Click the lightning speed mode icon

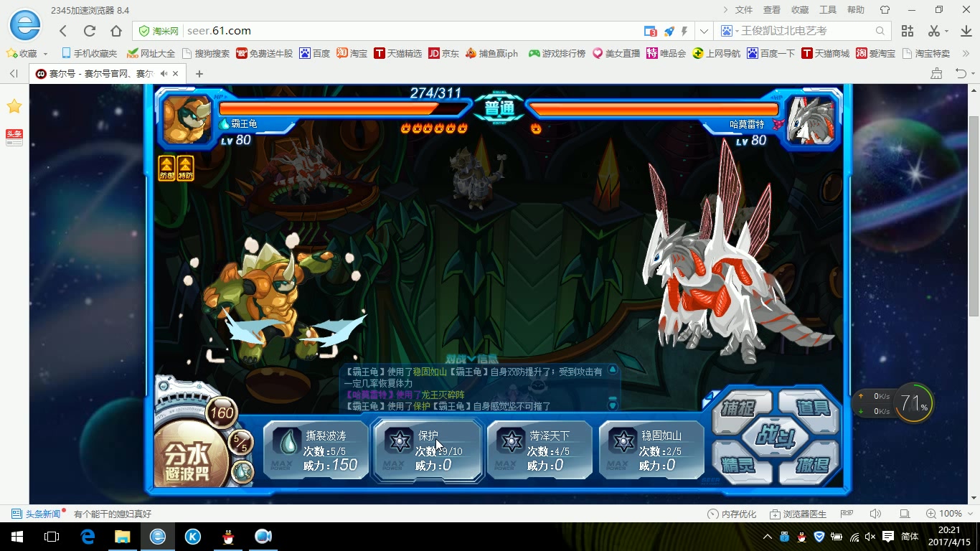point(684,31)
